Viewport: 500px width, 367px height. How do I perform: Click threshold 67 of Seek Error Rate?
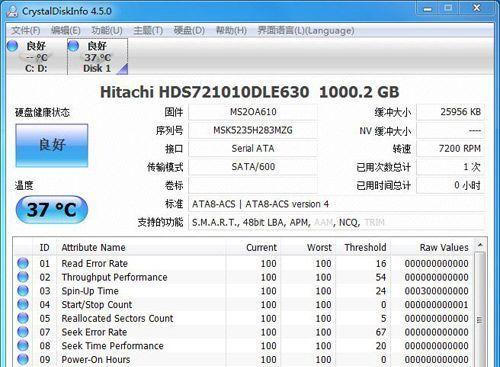tap(381, 332)
